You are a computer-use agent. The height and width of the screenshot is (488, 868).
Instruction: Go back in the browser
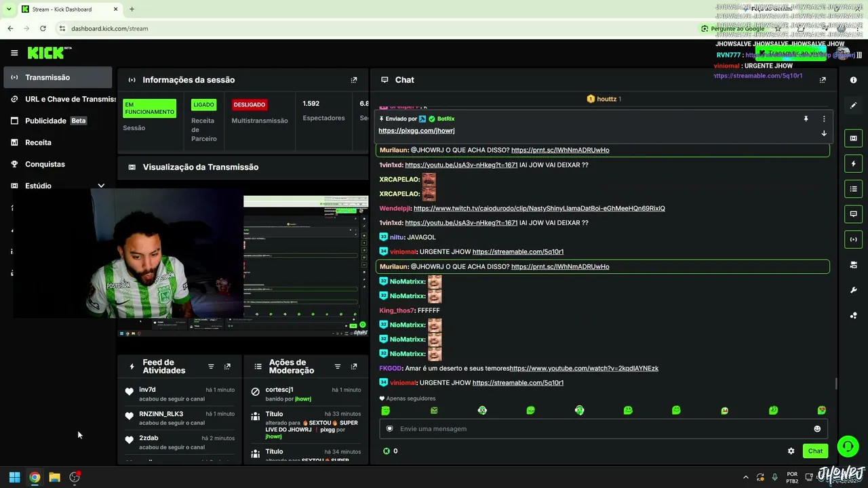10,28
